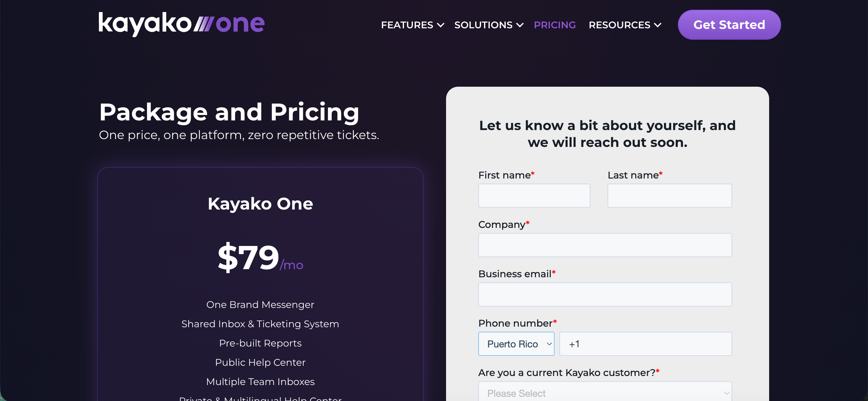Click the $79 price text
Screen dimensions: 868x401
click(x=248, y=257)
